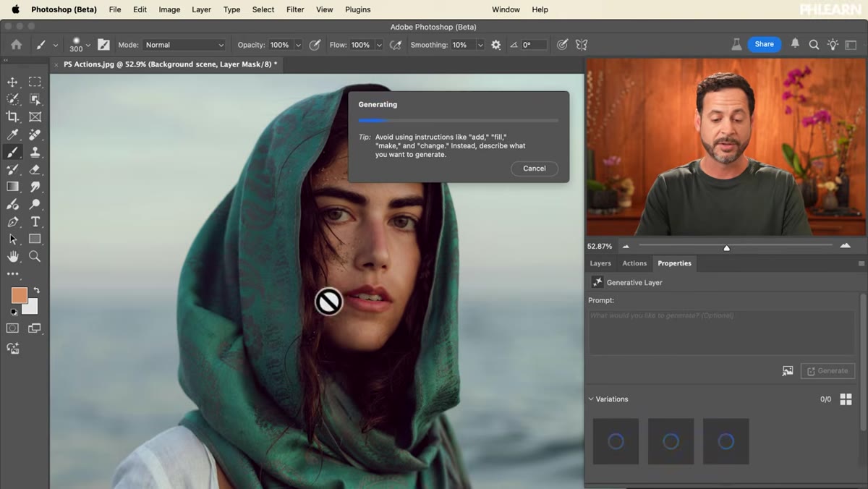Toggle pressure for opacity
Image resolution: width=868 pixels, height=489 pixels.
pos(315,45)
